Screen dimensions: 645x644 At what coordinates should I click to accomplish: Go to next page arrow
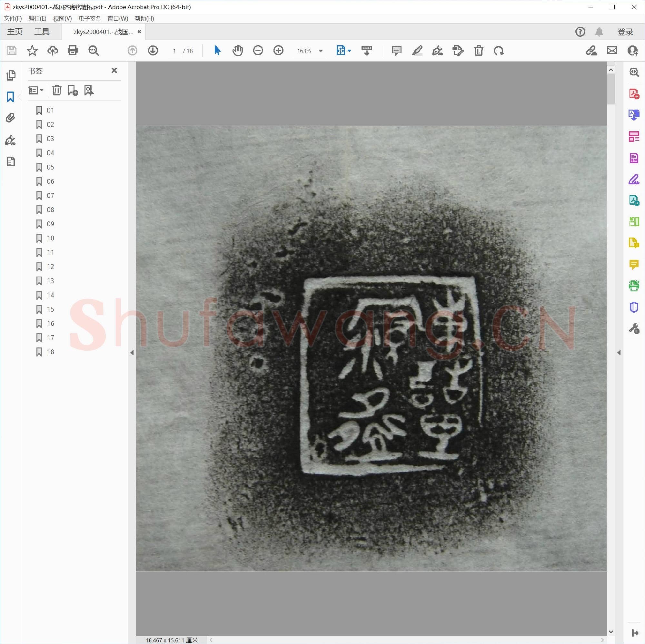tap(153, 50)
